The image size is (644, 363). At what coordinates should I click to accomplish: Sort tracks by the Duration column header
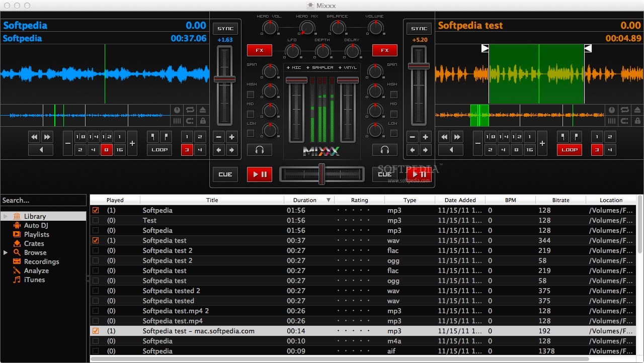pyautogui.click(x=309, y=200)
